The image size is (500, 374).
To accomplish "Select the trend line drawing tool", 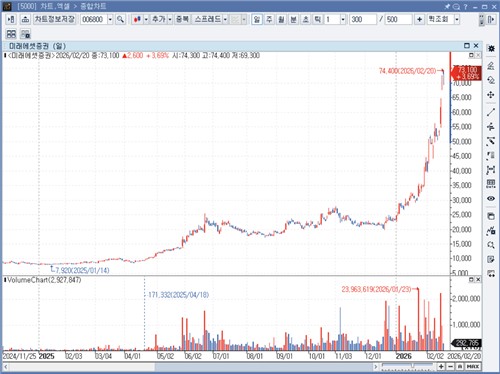I will (x=491, y=112).
